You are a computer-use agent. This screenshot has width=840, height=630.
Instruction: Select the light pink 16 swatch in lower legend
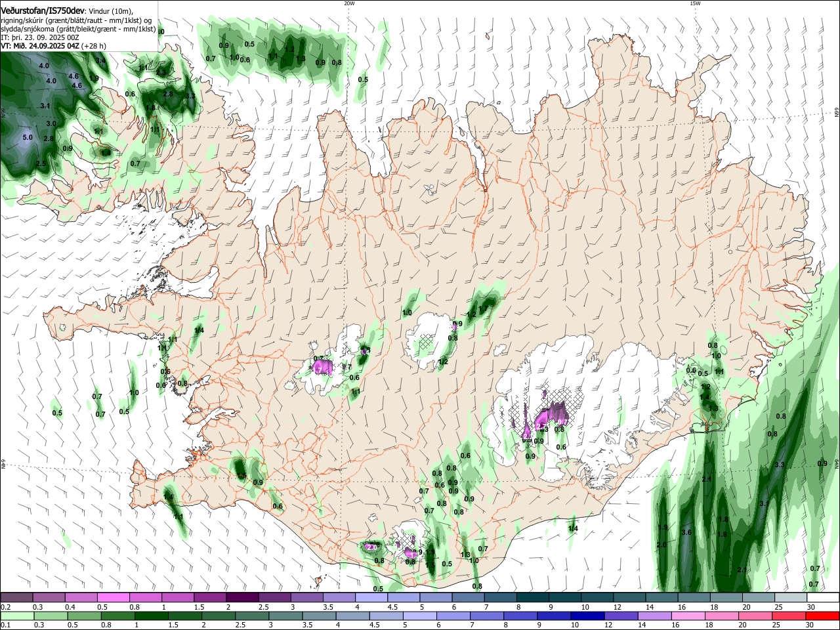(x=688, y=616)
